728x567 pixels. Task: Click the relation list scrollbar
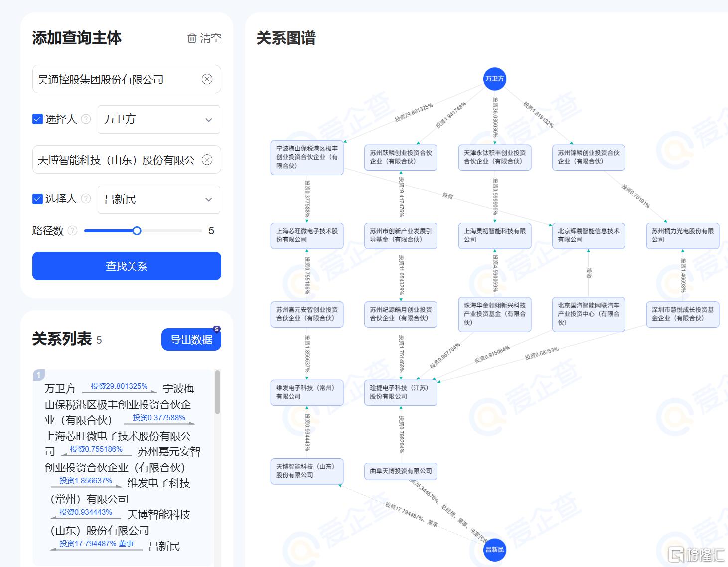point(217,392)
